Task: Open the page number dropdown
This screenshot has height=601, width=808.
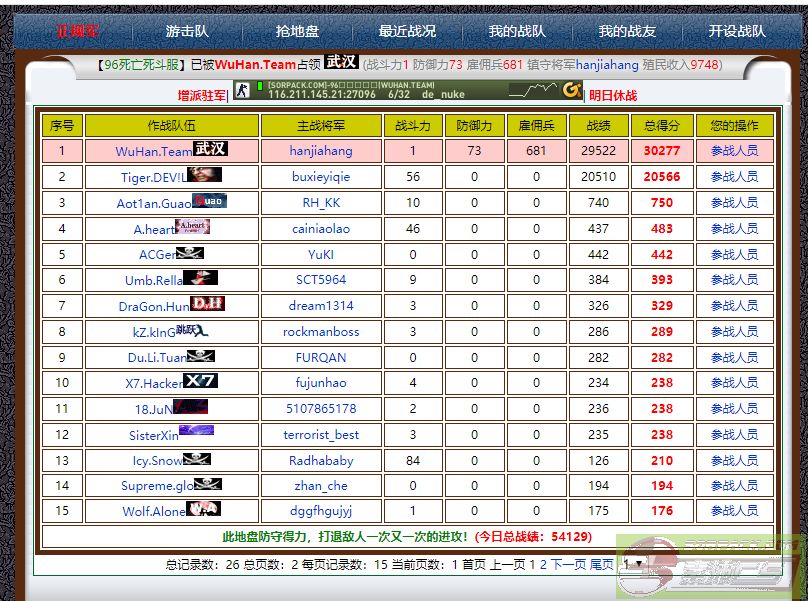Action: tap(633, 564)
